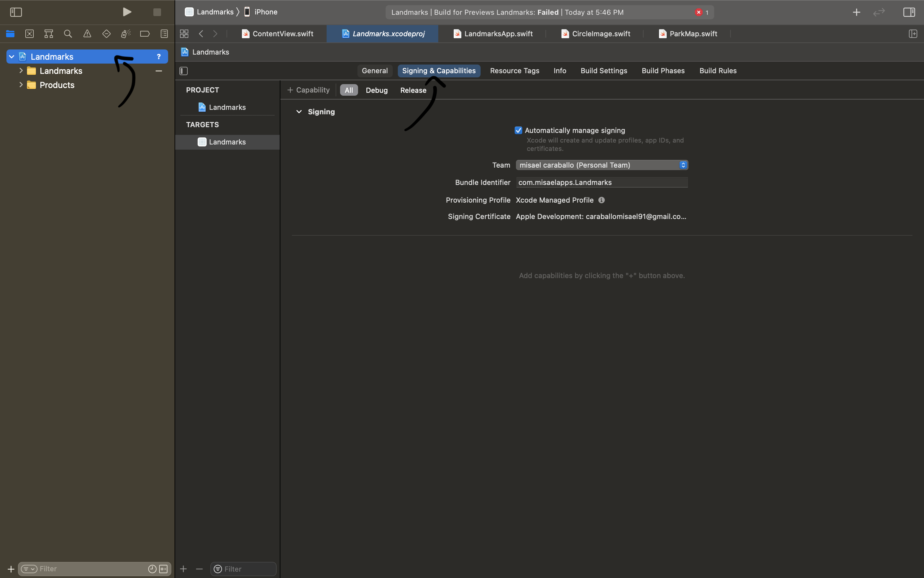Filter to Release configuration
The width and height of the screenshot is (924, 578).
pyautogui.click(x=413, y=90)
